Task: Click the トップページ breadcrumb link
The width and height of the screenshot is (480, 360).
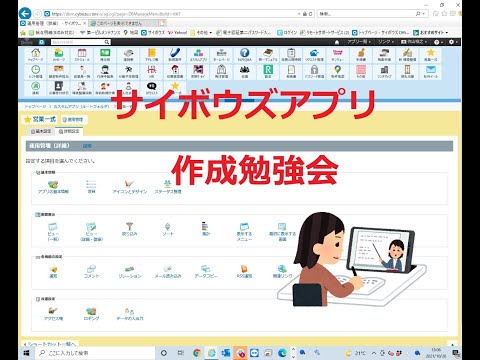Action: point(34,106)
